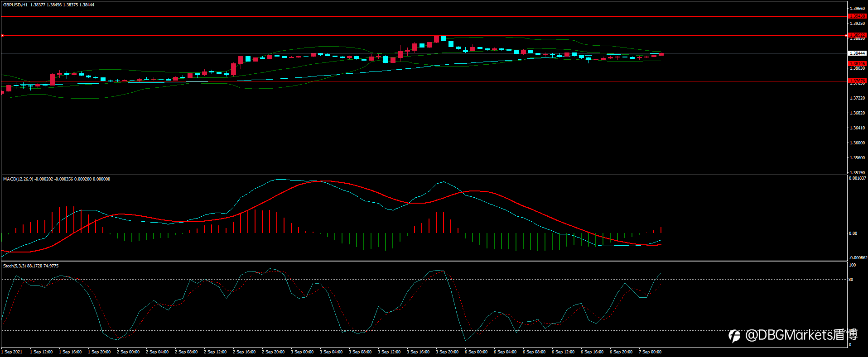Click the 6 Sep 04:00 time label

click(x=505, y=352)
